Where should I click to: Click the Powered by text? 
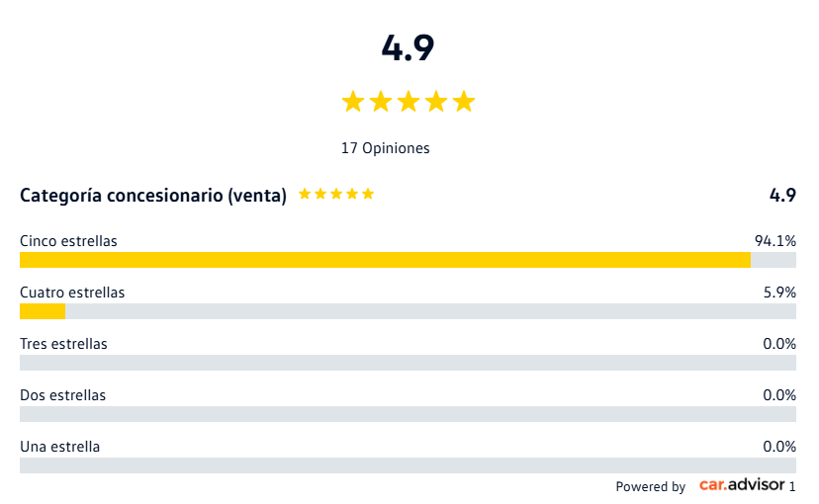[x=650, y=487]
